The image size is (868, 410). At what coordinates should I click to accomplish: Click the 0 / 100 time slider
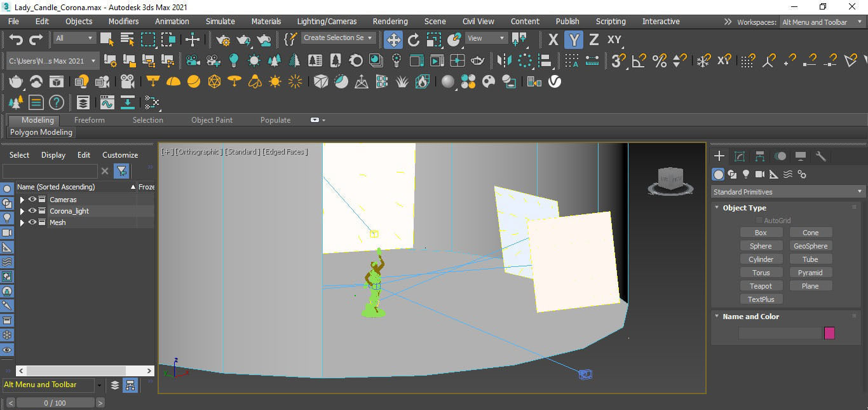click(55, 402)
